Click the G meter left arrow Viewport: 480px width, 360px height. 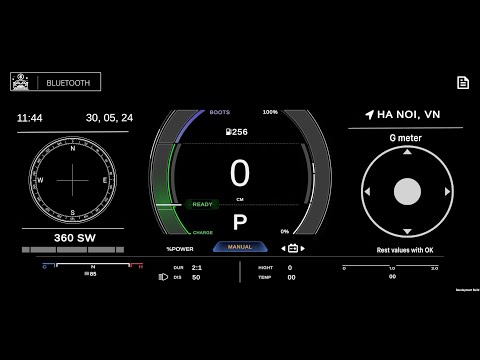point(367,192)
